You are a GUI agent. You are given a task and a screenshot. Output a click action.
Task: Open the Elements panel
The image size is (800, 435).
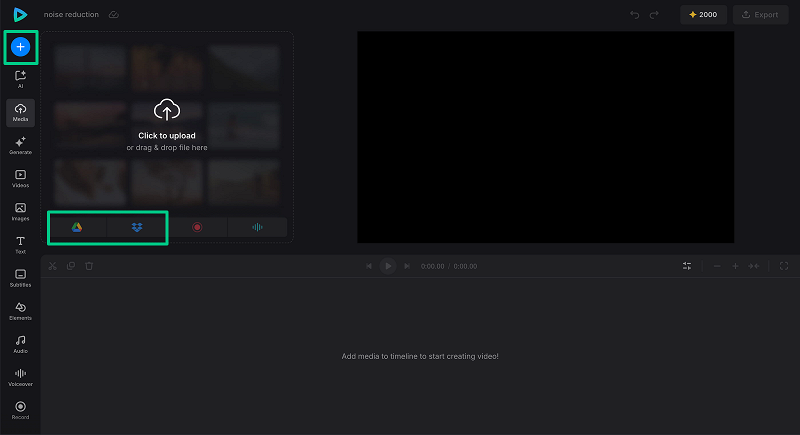point(20,311)
